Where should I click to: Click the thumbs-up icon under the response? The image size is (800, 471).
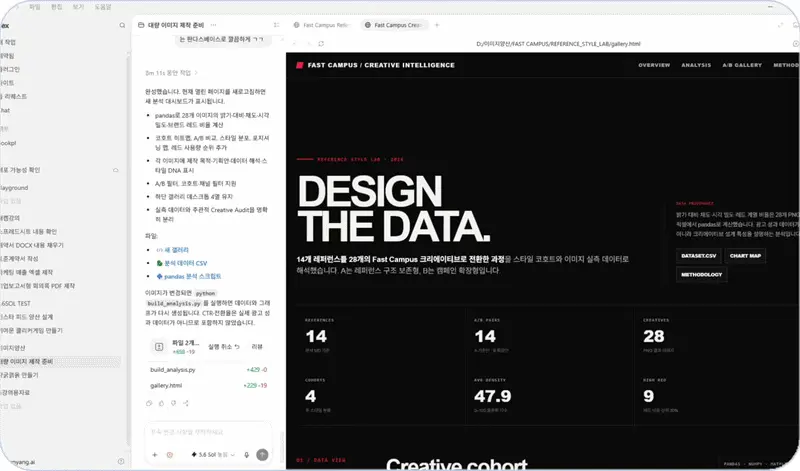click(161, 403)
